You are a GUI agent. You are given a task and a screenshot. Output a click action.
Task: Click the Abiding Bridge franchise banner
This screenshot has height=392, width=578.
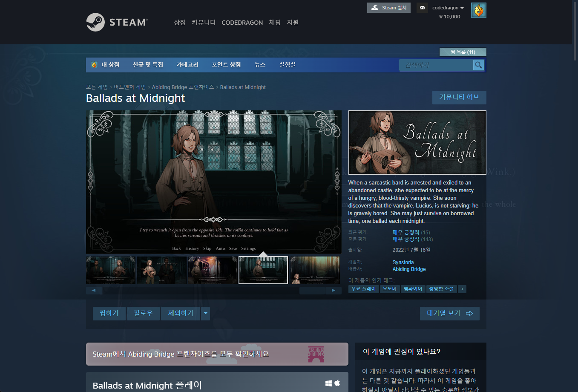pos(217,354)
